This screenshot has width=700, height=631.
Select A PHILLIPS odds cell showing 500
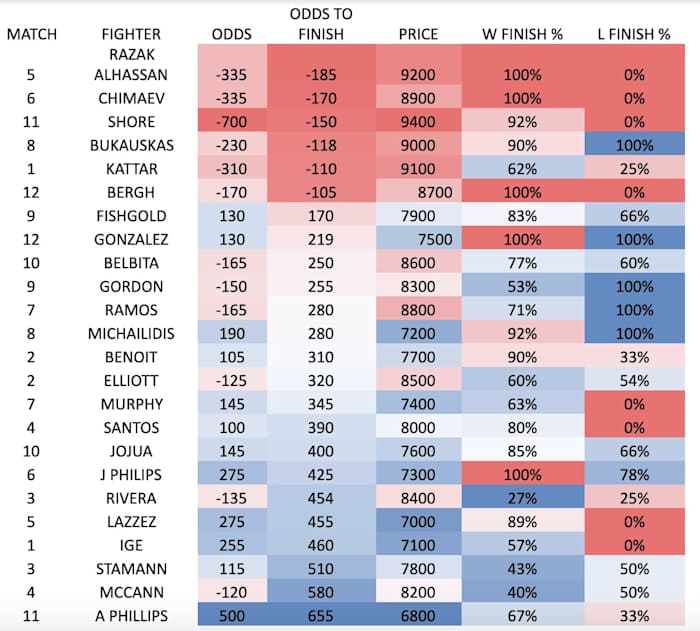tap(232, 615)
